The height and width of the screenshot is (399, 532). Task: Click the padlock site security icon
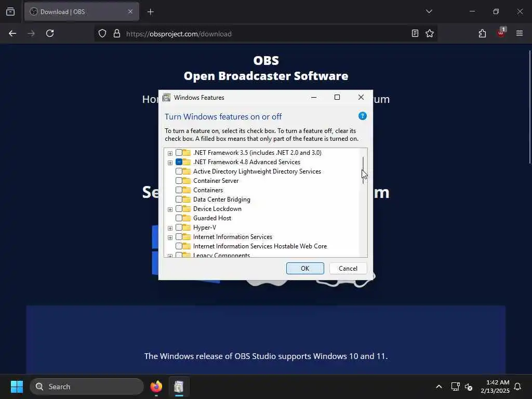[x=117, y=33]
